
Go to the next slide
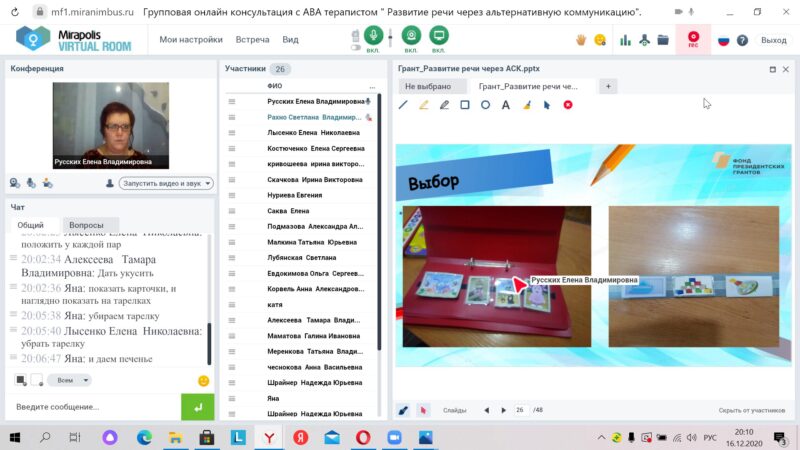coord(504,410)
